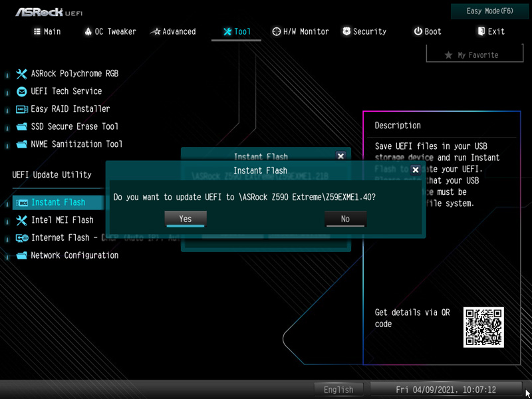Viewport: 532px width, 399px height.
Task: Click the Internet Flash network icon
Action: (22, 238)
